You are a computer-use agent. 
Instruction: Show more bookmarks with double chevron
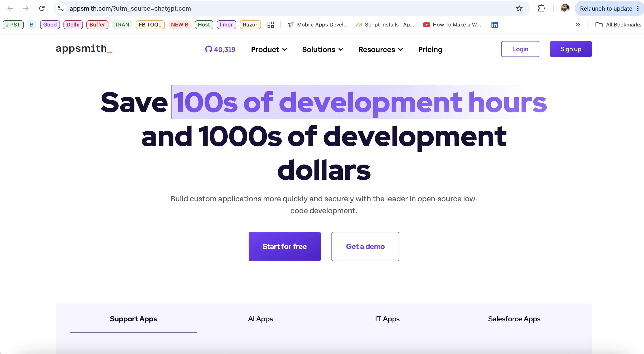point(578,24)
